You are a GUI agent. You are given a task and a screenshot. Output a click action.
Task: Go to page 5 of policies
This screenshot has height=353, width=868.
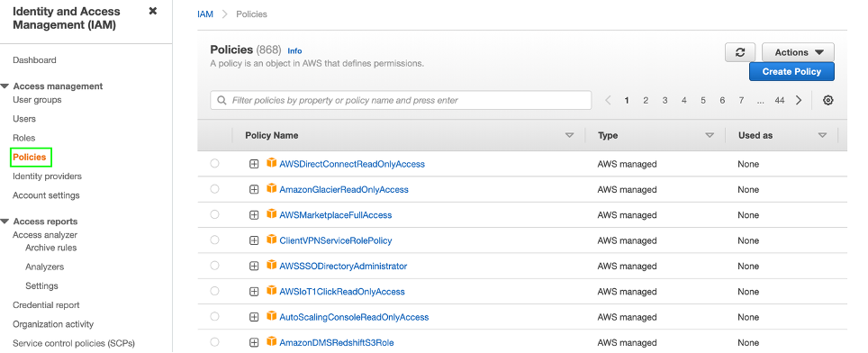[703, 100]
